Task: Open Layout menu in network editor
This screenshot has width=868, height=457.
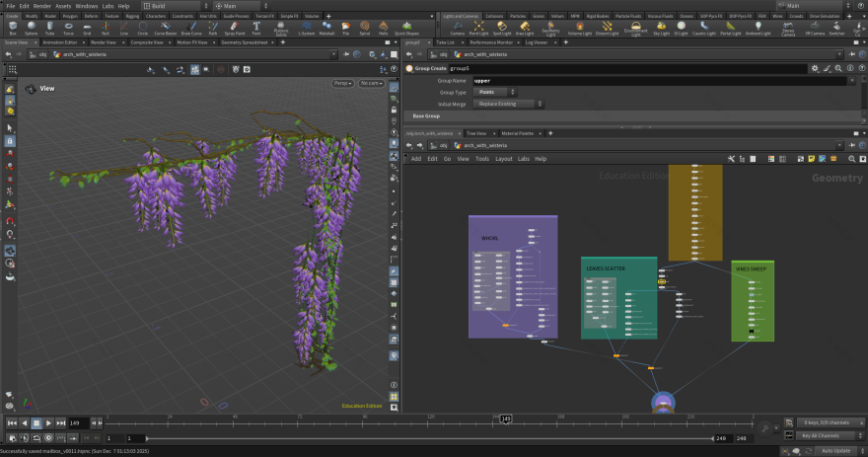Action: (x=503, y=158)
